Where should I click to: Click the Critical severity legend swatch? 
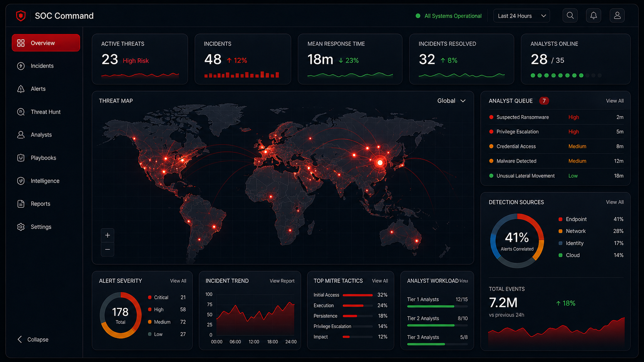[150, 297]
